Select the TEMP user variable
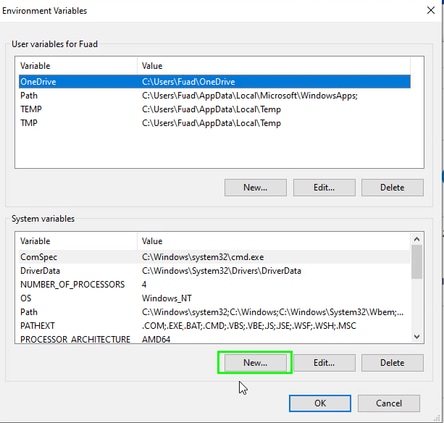Image resolution: width=444 pixels, height=423 pixels. (x=215, y=109)
